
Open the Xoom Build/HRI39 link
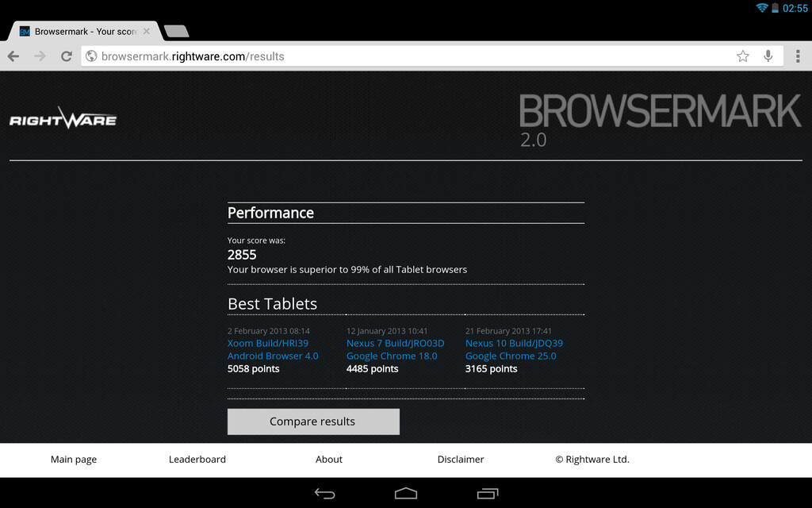pos(268,343)
